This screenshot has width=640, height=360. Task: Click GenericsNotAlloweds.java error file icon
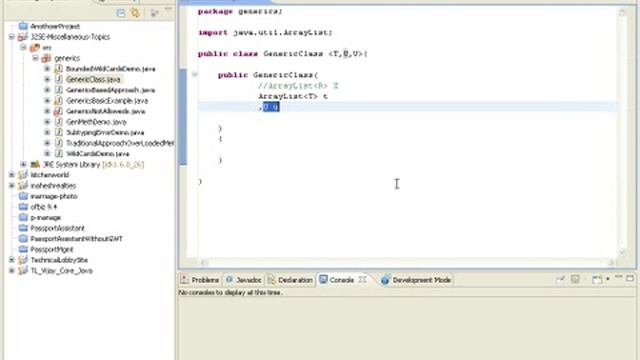(58, 111)
